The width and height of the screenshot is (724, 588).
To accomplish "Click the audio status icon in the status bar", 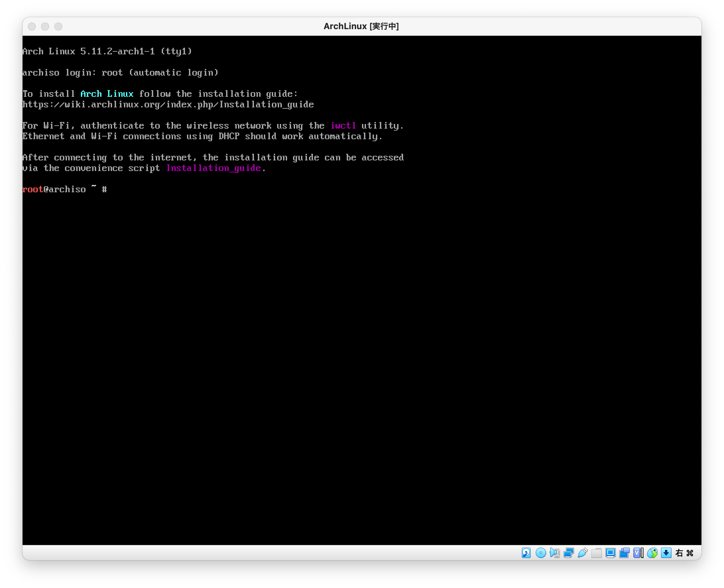I will click(x=555, y=553).
